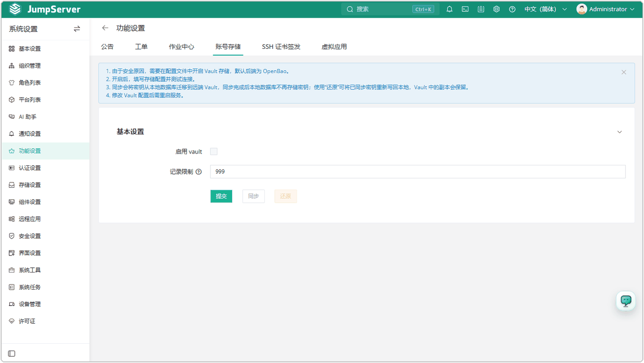Open the notifications bell icon
This screenshot has height=363, width=644.
coord(450,9)
